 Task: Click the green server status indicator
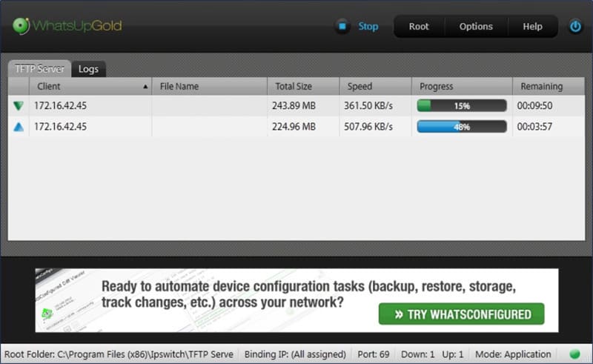[575, 354]
